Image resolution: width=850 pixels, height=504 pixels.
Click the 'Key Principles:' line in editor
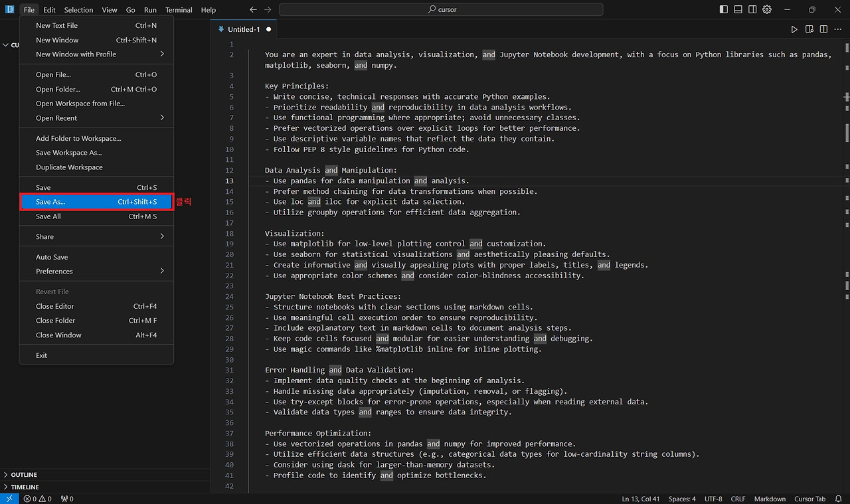point(296,86)
